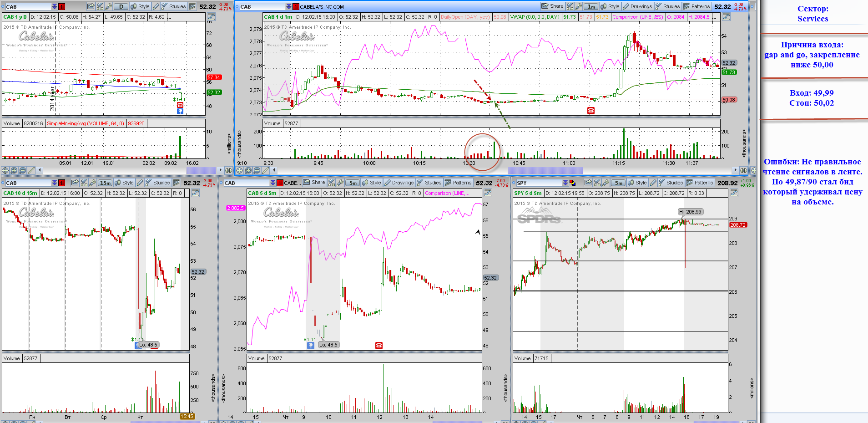The width and height of the screenshot is (868, 423).
Task: Toggle curve icon right of 15m chart header
Action: (x=195, y=193)
